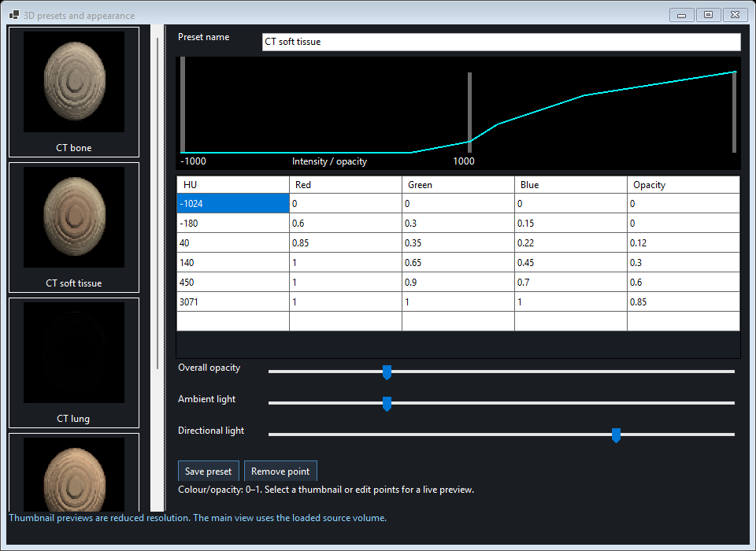Click the cyan intensity/opacity curve graph
Image resolution: width=756 pixels, height=551 pixels.
click(x=458, y=113)
